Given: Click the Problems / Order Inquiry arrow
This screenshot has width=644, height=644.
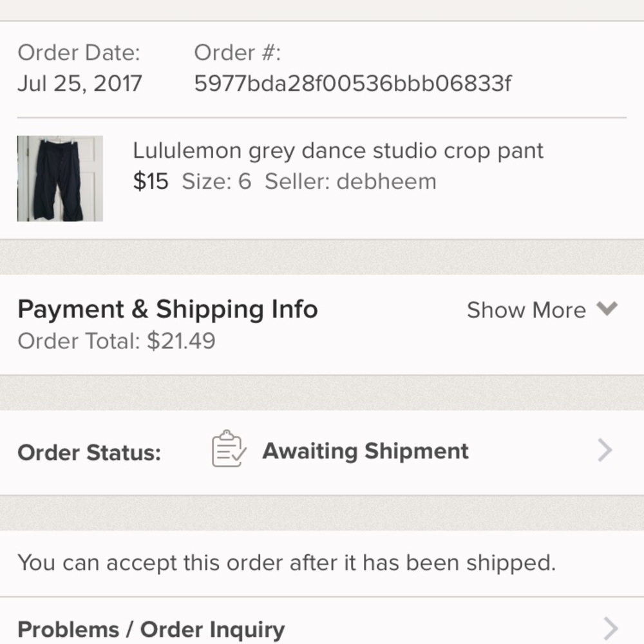Looking at the screenshot, I should tap(611, 628).
